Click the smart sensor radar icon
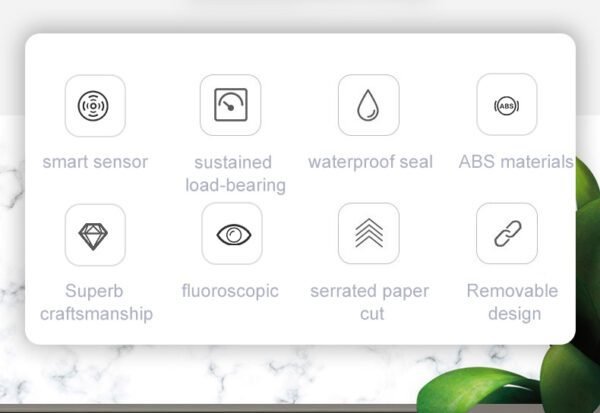Viewport: 600px width, 413px height. (x=93, y=106)
